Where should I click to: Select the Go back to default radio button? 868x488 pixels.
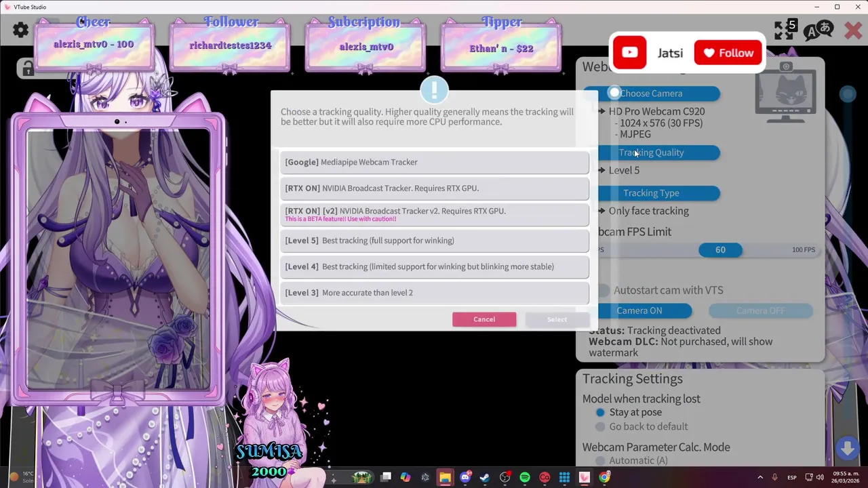[600, 426]
